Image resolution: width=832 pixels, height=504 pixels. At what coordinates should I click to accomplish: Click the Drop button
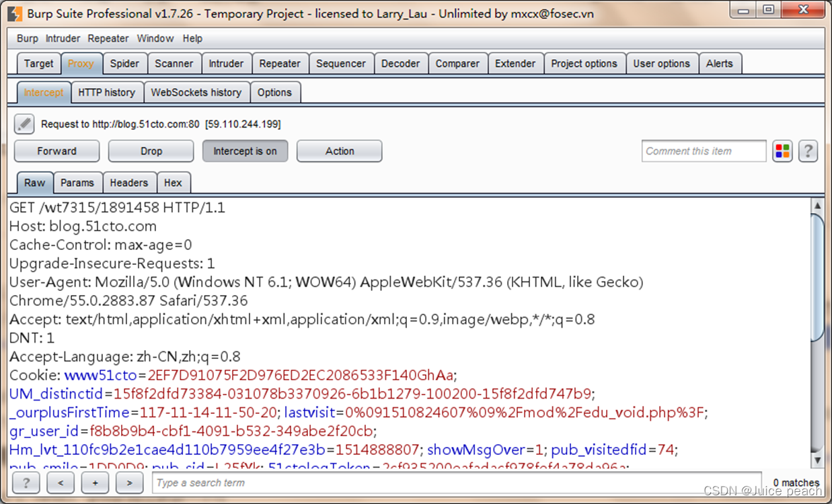(151, 151)
